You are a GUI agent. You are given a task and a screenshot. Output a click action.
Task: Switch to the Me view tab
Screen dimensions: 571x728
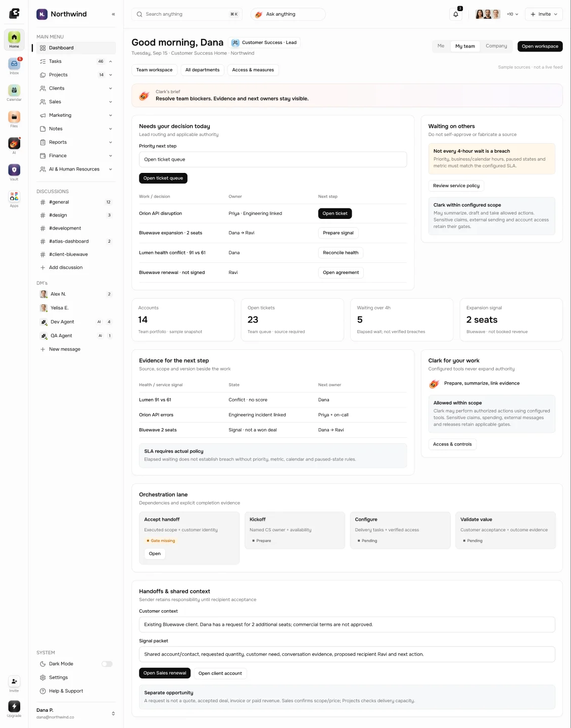(441, 46)
